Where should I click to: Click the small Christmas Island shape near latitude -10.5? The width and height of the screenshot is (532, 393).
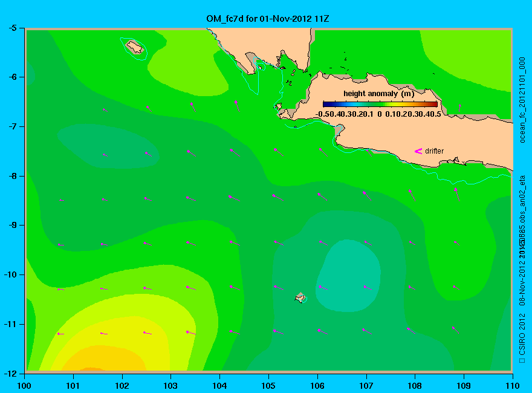300,297
